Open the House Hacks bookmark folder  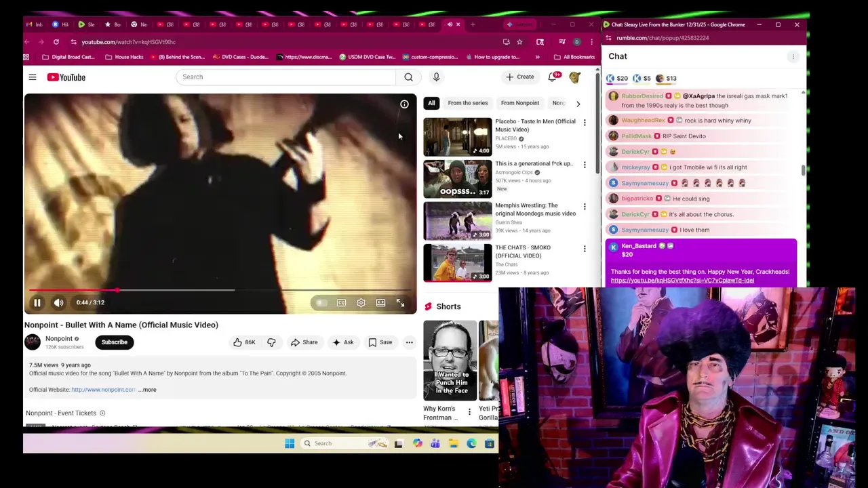[124, 57]
